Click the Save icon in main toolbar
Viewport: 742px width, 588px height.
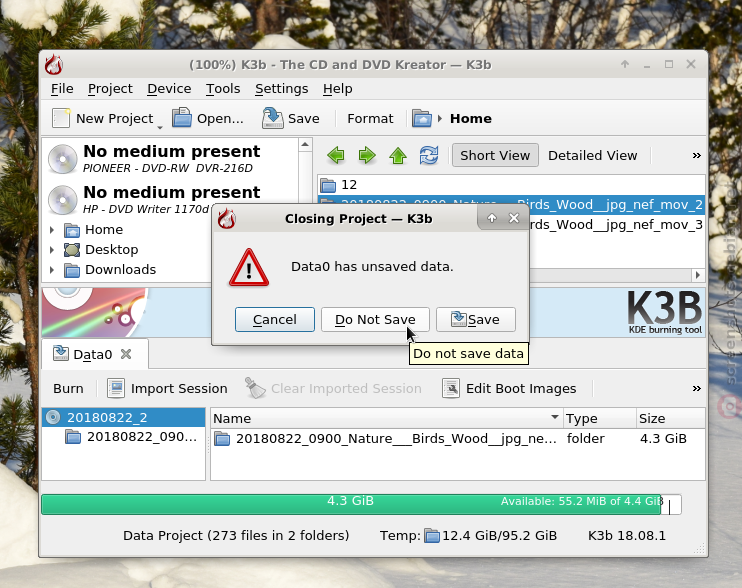click(x=272, y=118)
